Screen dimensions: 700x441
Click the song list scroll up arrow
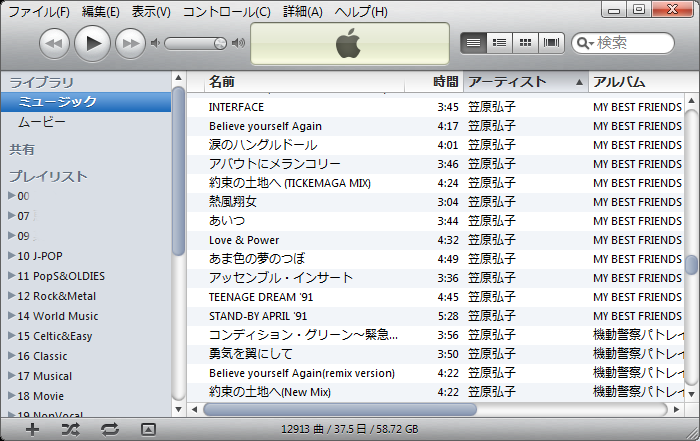pyautogui.click(x=692, y=100)
